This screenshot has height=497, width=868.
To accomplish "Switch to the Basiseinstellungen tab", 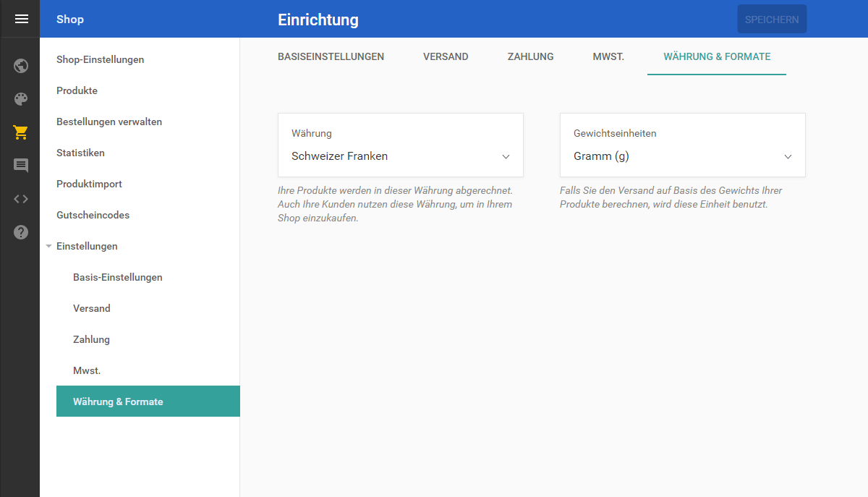I will pos(331,56).
